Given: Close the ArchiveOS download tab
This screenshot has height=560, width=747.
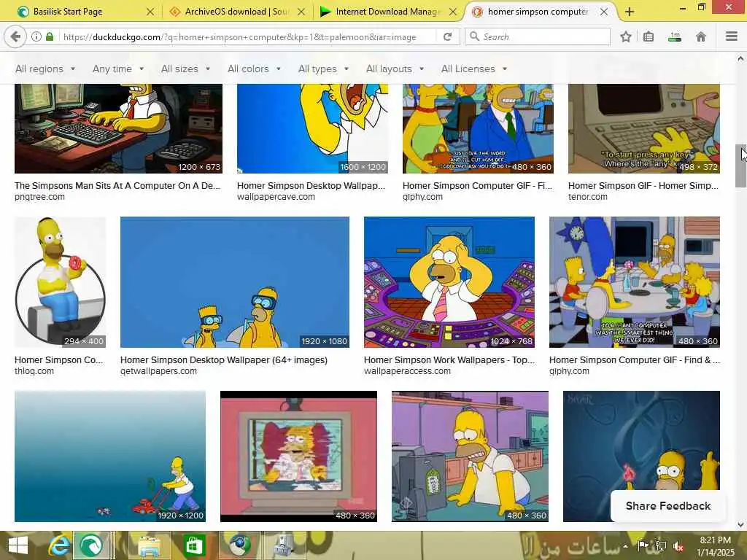Looking at the screenshot, I should 301,12.
